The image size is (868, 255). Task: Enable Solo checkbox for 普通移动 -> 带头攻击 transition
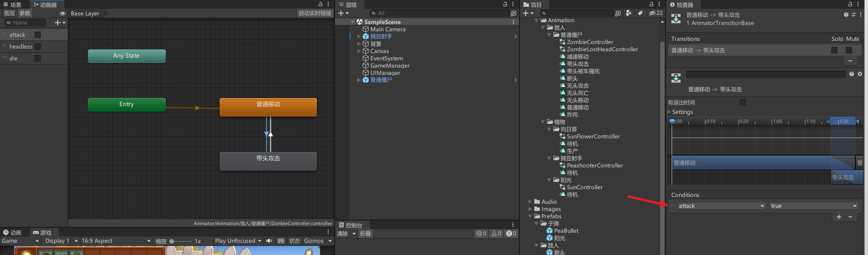tap(834, 50)
